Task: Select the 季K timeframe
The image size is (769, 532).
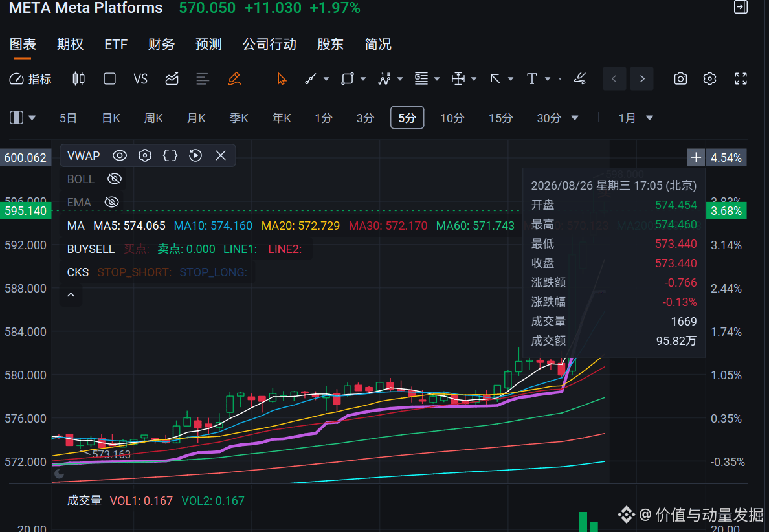Action: tap(239, 118)
